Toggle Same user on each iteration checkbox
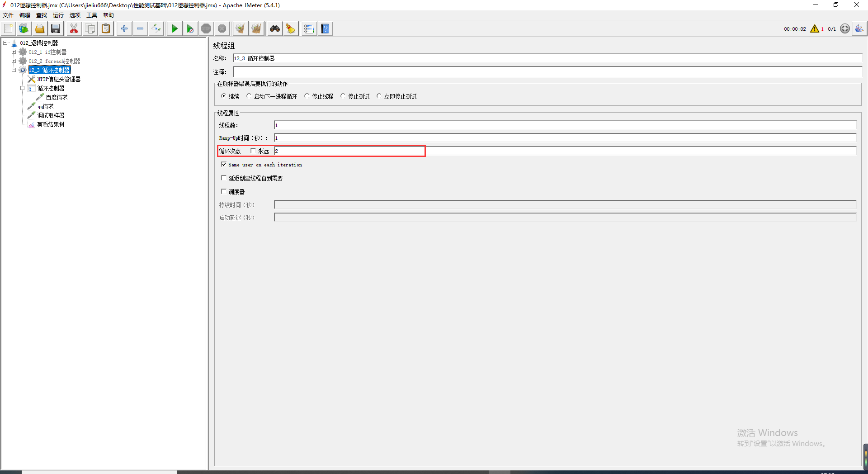The image size is (868, 474). click(x=224, y=164)
